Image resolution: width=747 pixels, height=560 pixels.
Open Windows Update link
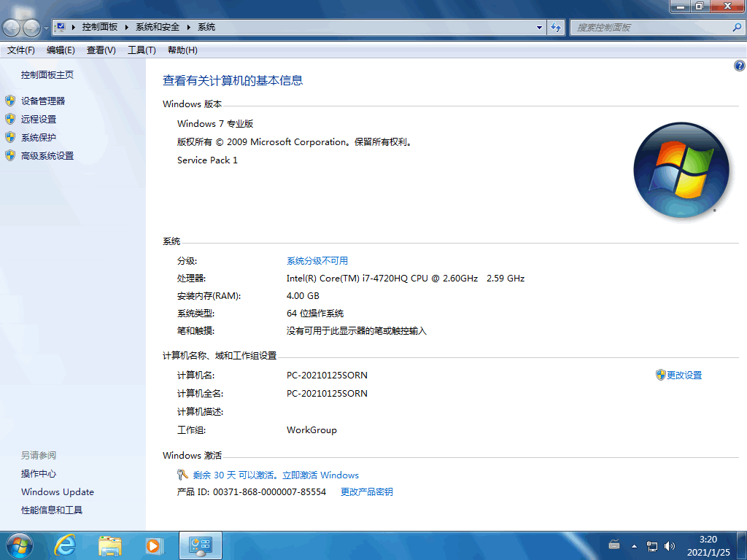57,491
